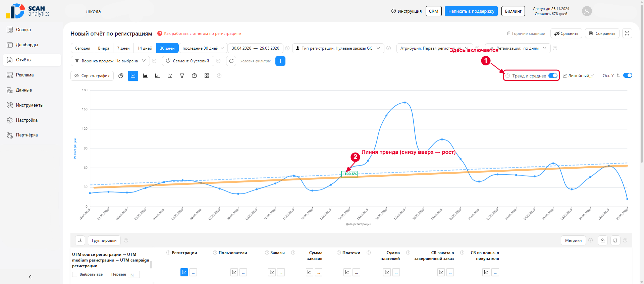Toggle the Тренд и среднее switch
The height and width of the screenshot is (284, 644).
point(553,76)
